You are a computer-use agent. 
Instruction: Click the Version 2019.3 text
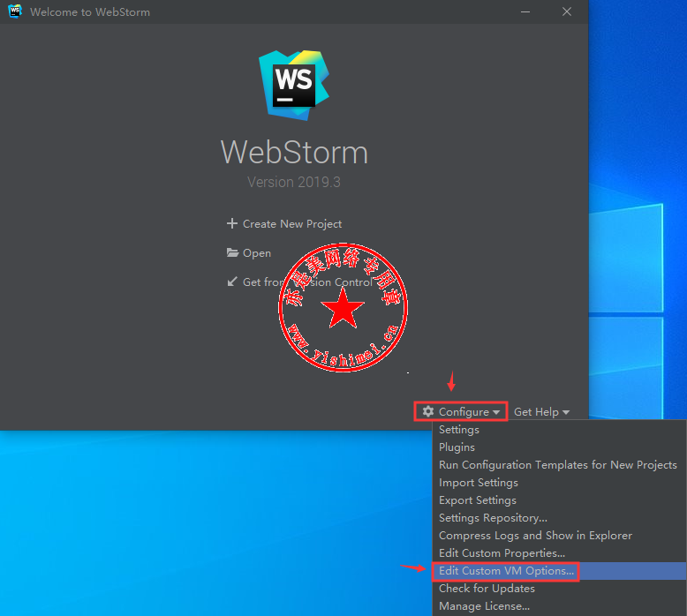(294, 182)
